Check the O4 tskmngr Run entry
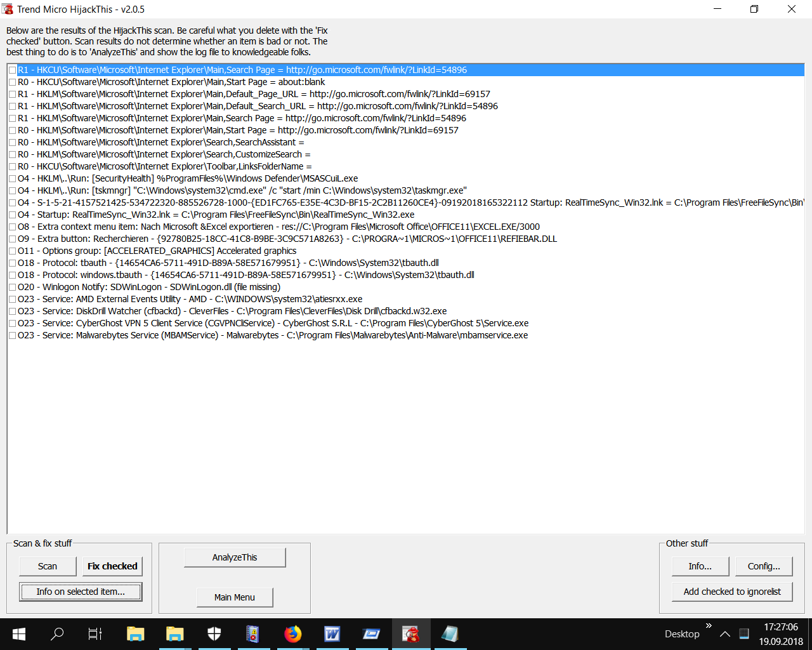This screenshot has height=650, width=812. point(12,190)
